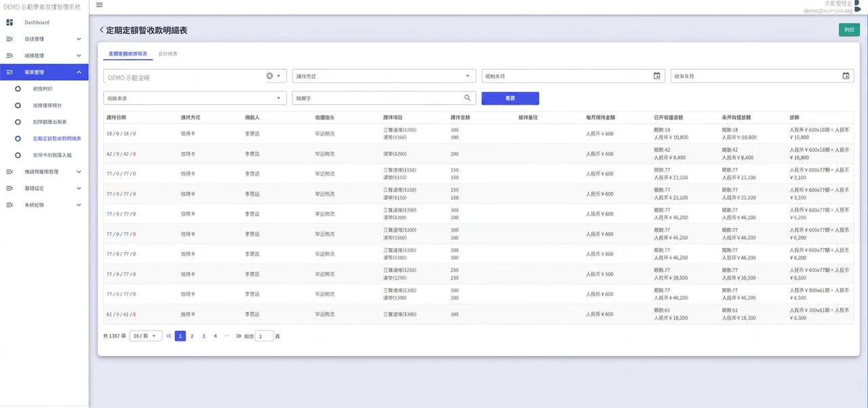This screenshot has height=408, width=868.
Task: Expand the 收據管理 sidebar chevron
Action: [79, 56]
